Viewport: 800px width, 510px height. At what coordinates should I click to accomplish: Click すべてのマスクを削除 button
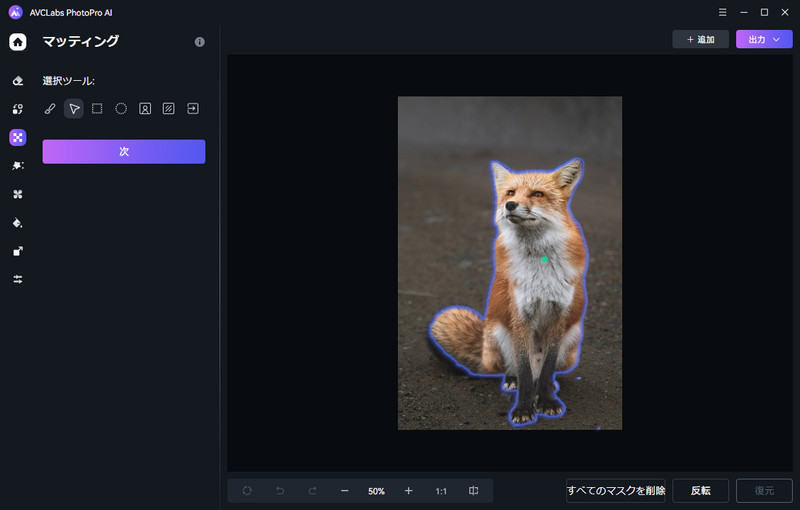click(615, 491)
